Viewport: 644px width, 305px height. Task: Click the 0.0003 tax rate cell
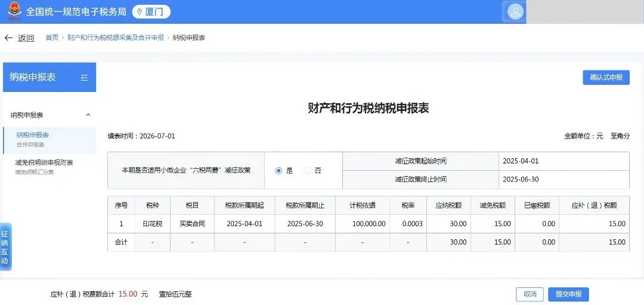tap(408, 224)
